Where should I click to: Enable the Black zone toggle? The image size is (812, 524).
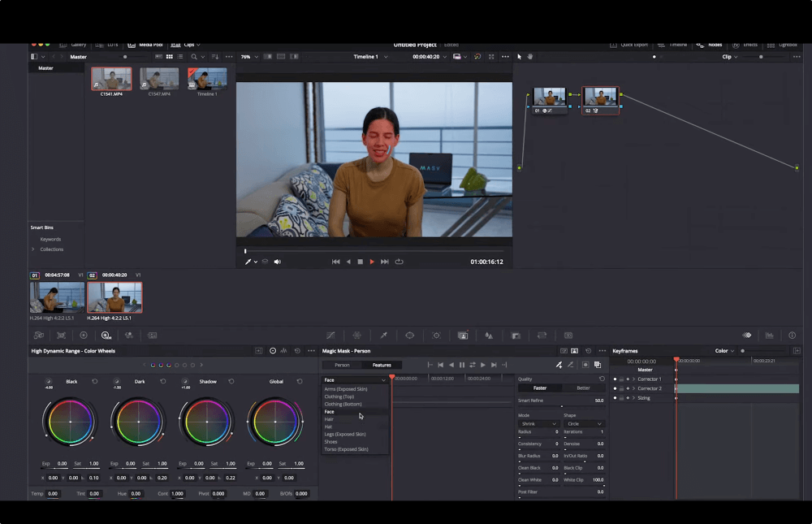(48, 382)
